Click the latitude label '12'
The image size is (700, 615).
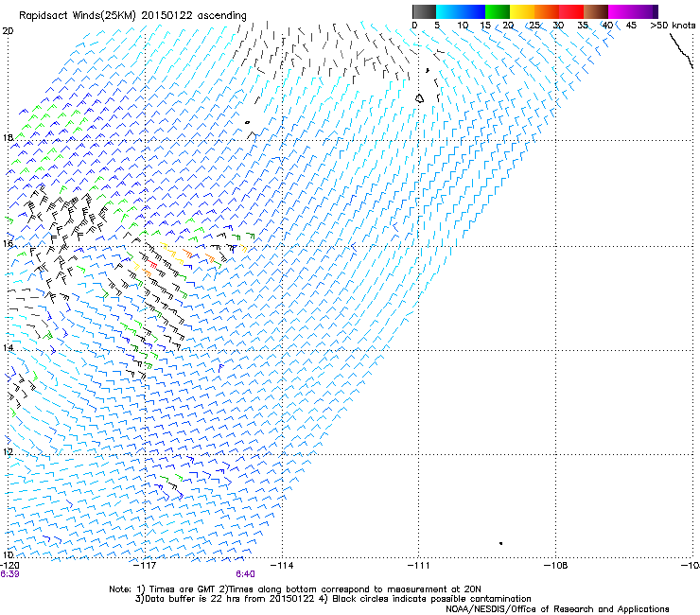click(x=8, y=451)
